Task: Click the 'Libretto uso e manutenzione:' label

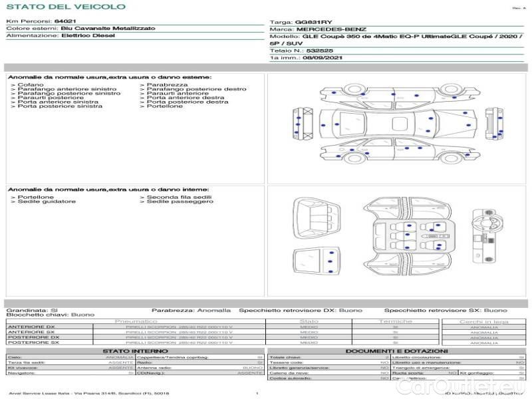Action: click(426, 362)
